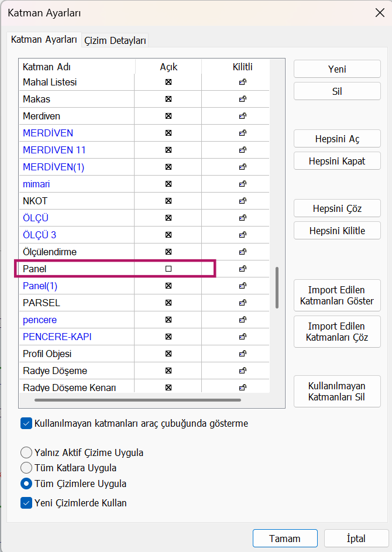This screenshot has width=392, height=552.
Task: Select the PENCERE-KAPI layer name
Action: (57, 337)
